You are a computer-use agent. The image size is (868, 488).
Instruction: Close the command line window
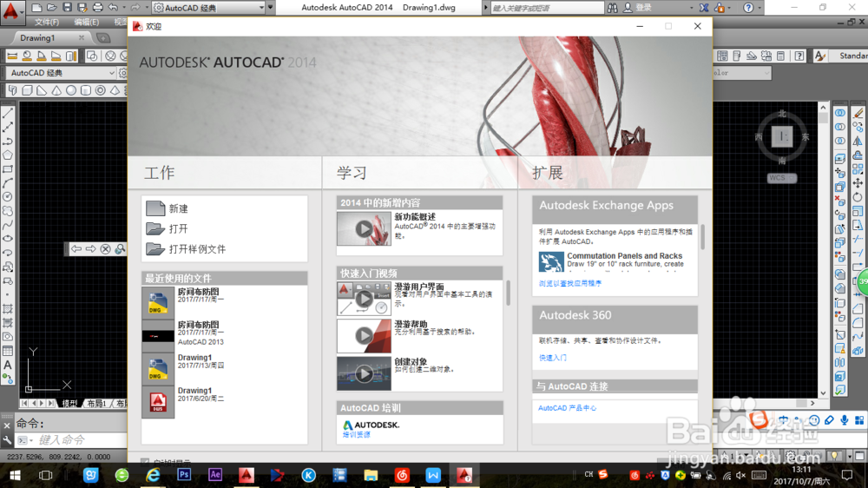coord(7,425)
